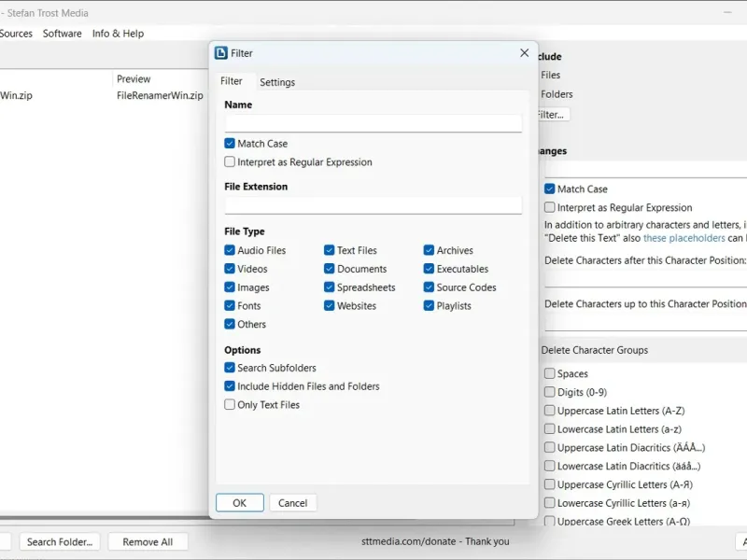Uncheck the Videos file type
The width and height of the screenshot is (747, 560).
pyautogui.click(x=230, y=269)
